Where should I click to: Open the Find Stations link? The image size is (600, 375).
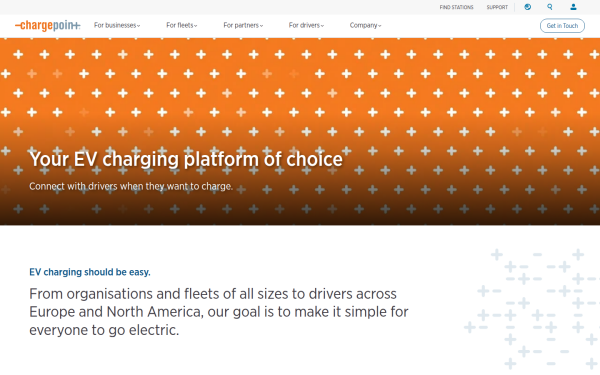pyautogui.click(x=456, y=7)
